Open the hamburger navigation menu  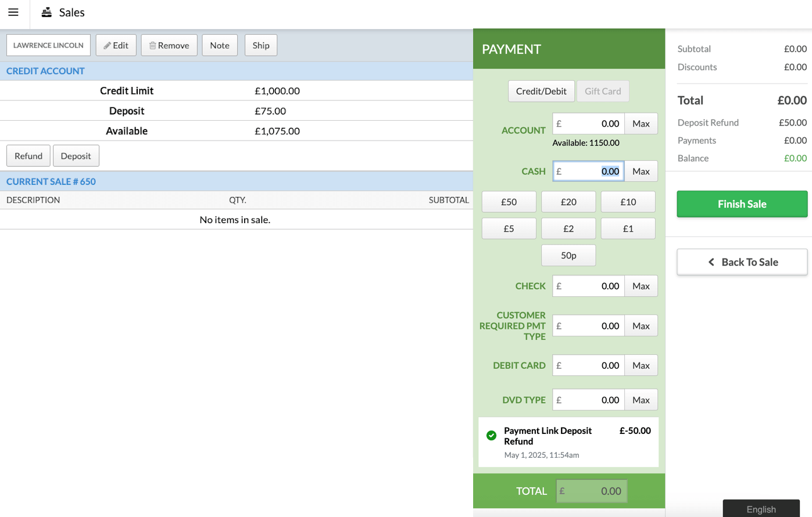point(13,12)
